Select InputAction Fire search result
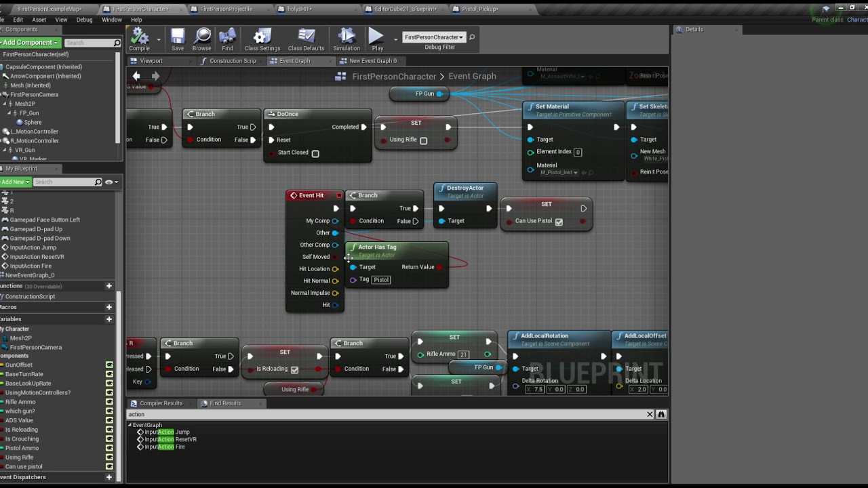This screenshot has height=488, width=868. coord(161,447)
